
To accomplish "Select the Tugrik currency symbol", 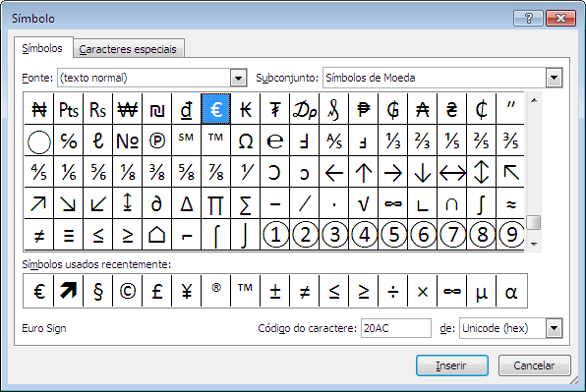I will 275,109.
